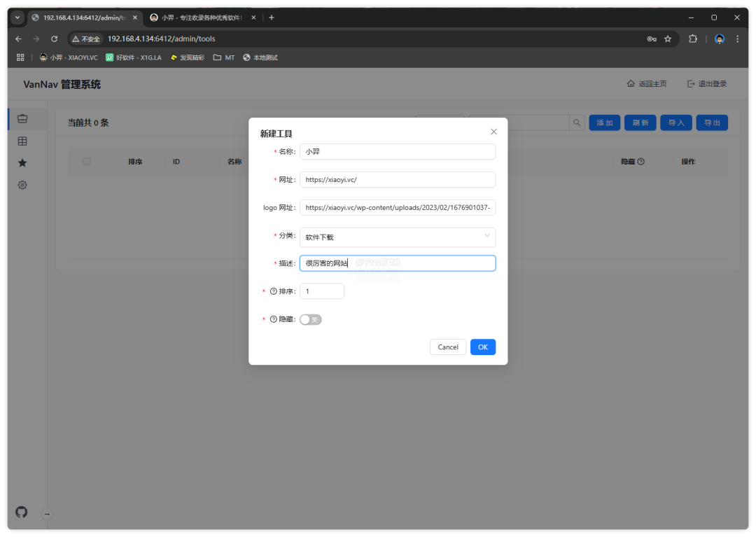This screenshot has height=537, width=756.
Task: Open the MT bookmarks folder
Action: pyautogui.click(x=224, y=57)
